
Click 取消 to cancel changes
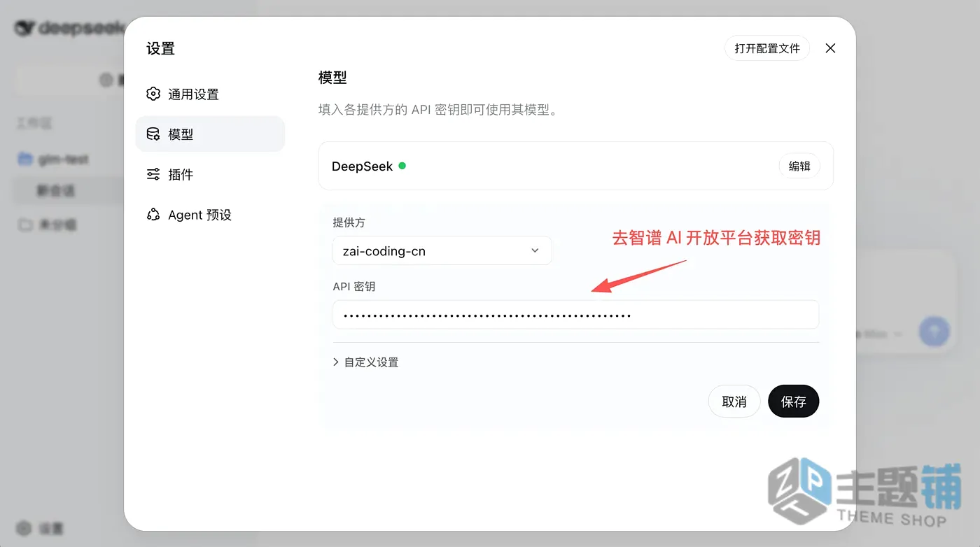point(734,402)
